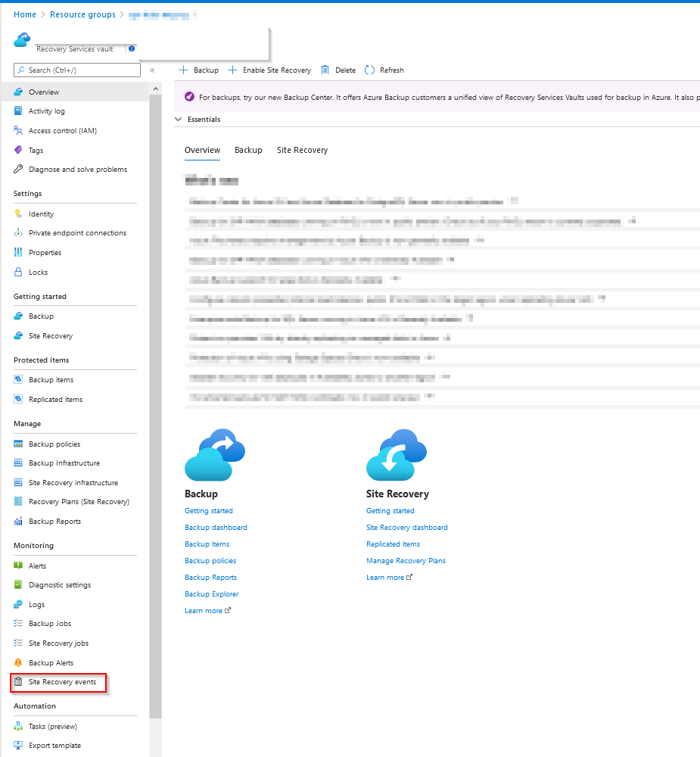
Task: Click the Identity key icon
Action: click(x=18, y=214)
